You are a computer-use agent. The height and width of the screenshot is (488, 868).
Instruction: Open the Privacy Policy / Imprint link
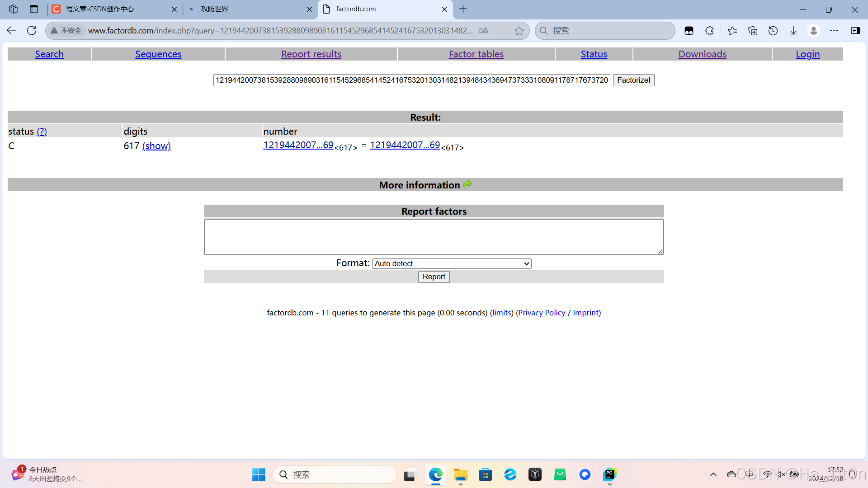click(558, 312)
